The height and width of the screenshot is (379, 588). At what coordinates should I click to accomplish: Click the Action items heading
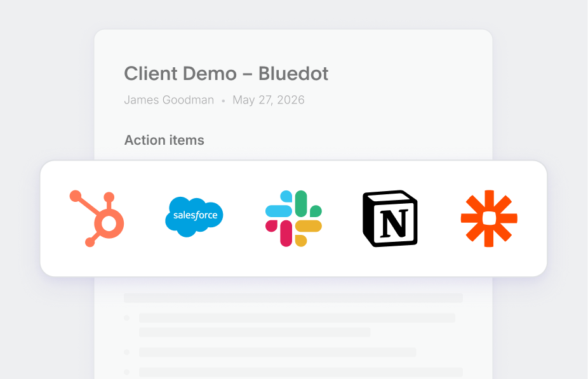tap(164, 140)
